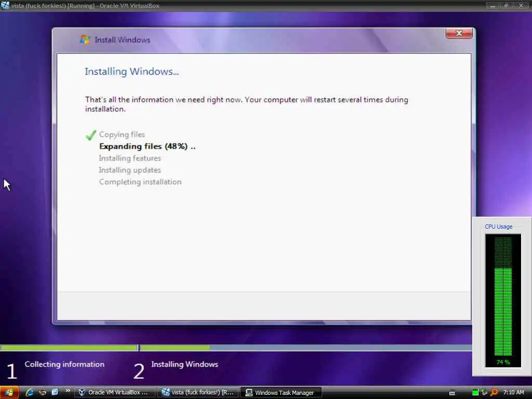Click the Windows flag icon beside Install Windows
Viewport: 532px width, 399px height.
tap(85, 39)
